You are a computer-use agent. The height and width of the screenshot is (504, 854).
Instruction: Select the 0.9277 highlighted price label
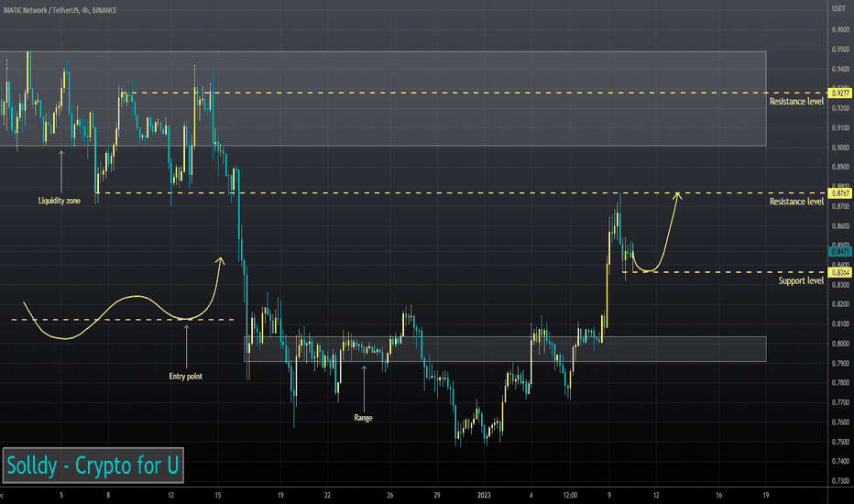point(840,93)
